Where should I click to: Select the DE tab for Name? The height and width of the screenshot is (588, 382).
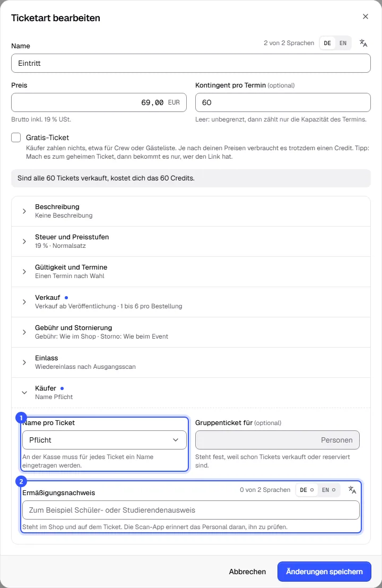pyautogui.click(x=327, y=43)
